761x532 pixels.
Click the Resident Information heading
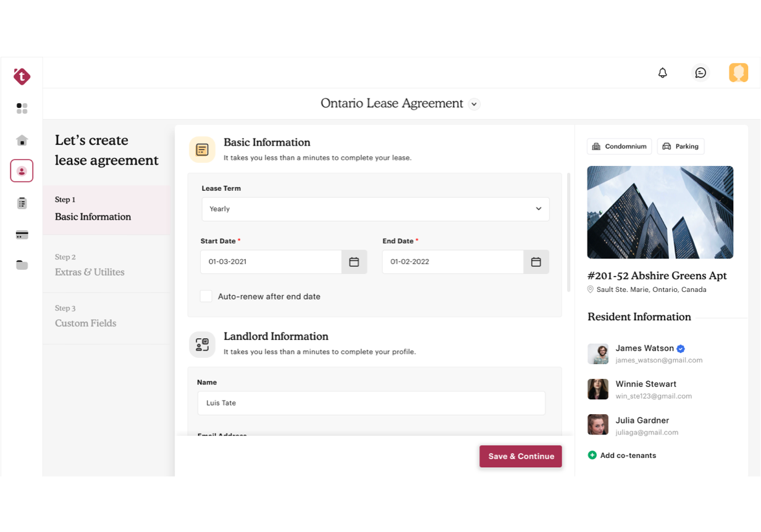(x=639, y=317)
